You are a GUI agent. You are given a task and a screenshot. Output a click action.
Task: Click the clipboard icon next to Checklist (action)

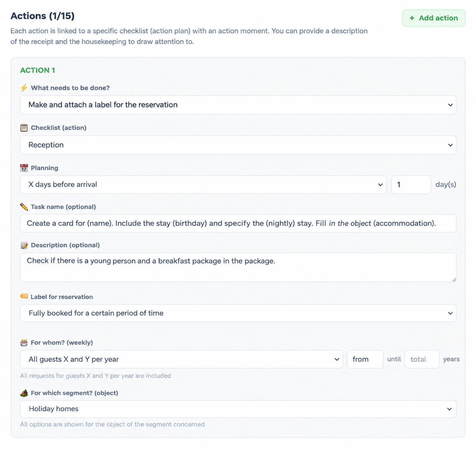point(24,128)
